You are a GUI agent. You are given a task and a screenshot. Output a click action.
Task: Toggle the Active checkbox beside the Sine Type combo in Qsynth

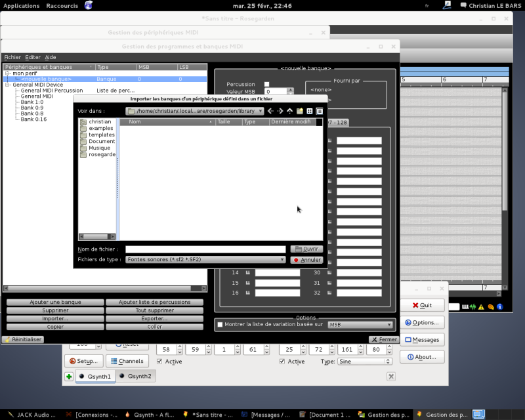pos(282,362)
